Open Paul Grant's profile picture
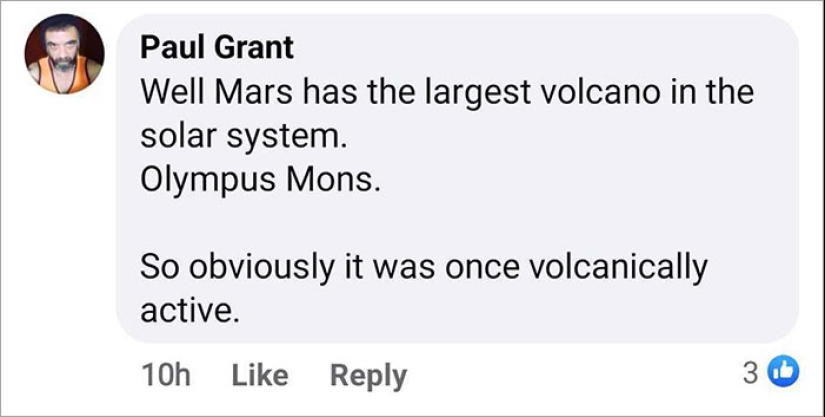Viewport: 825px width, 417px height. tap(64, 55)
